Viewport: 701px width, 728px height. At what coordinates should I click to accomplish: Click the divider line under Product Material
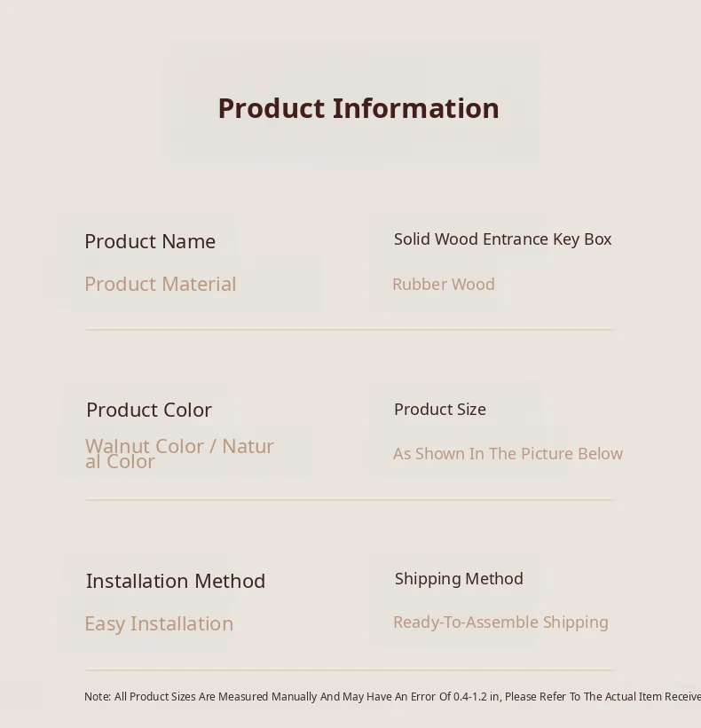click(x=350, y=330)
